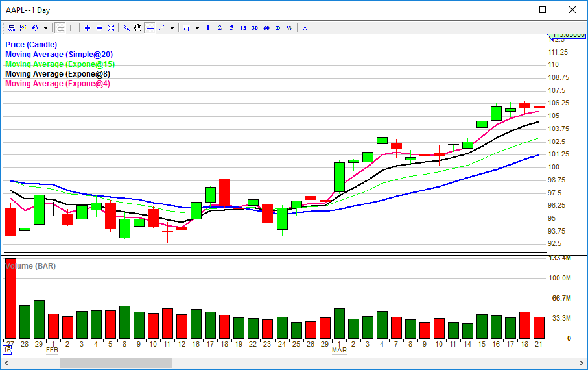Click the 16 year marker at axis start

[x=7, y=350]
